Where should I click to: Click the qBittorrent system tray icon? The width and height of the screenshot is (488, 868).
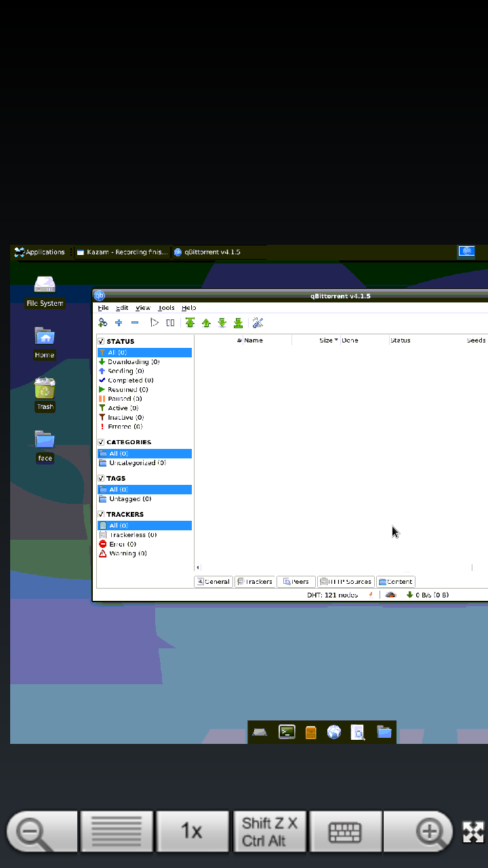click(x=466, y=252)
